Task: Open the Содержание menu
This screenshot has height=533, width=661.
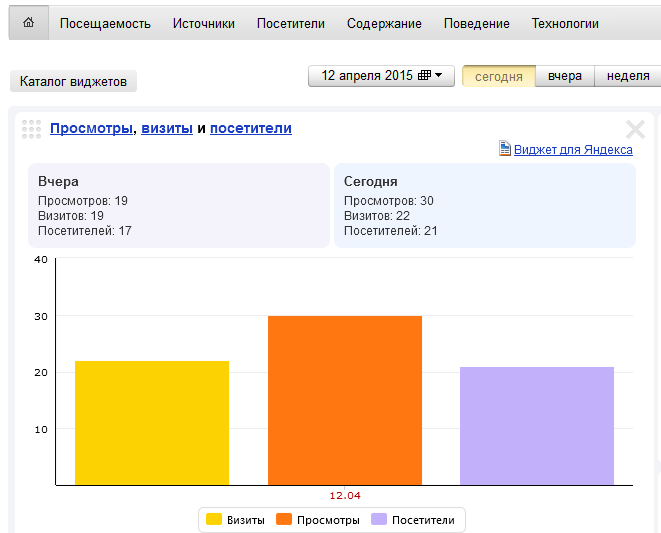Action: (x=384, y=23)
